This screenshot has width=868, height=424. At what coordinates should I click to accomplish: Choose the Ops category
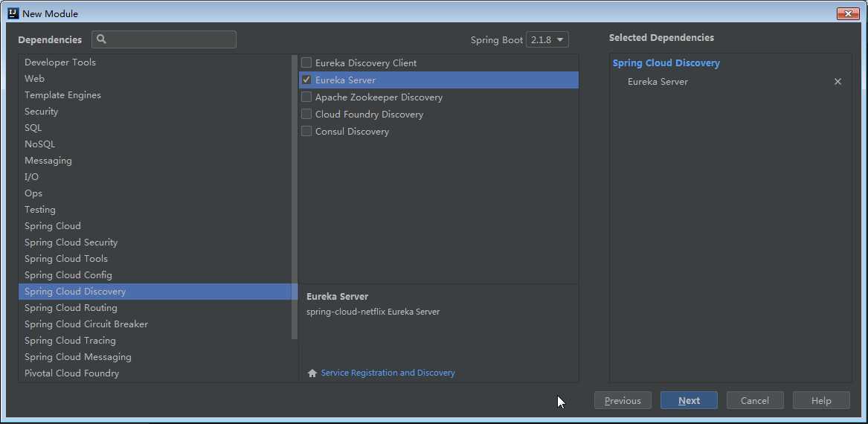coord(155,193)
